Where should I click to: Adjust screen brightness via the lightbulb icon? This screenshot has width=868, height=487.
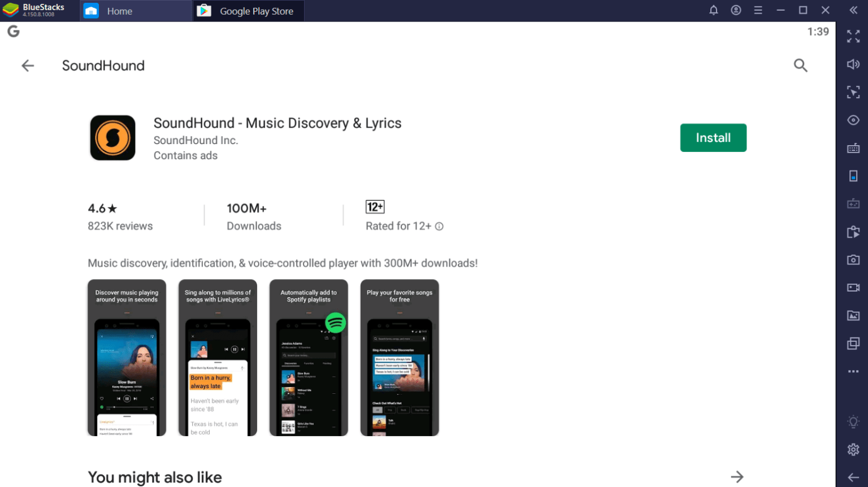pyautogui.click(x=853, y=421)
